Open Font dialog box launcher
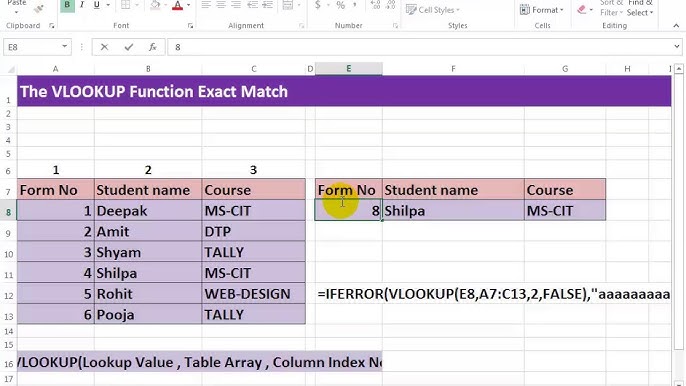This screenshot has height=386, width=686. click(190, 26)
